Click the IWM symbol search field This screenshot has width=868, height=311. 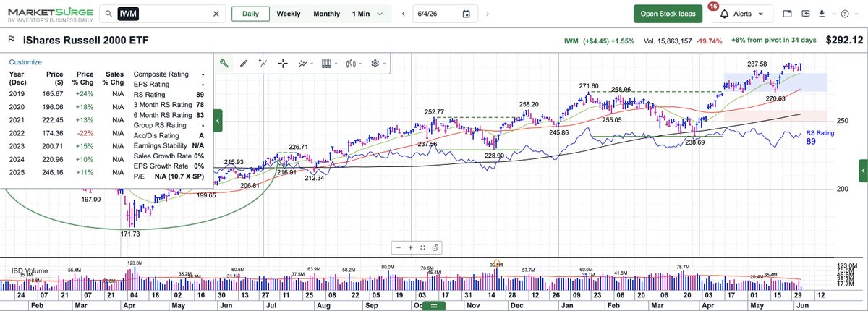pyautogui.click(x=163, y=14)
